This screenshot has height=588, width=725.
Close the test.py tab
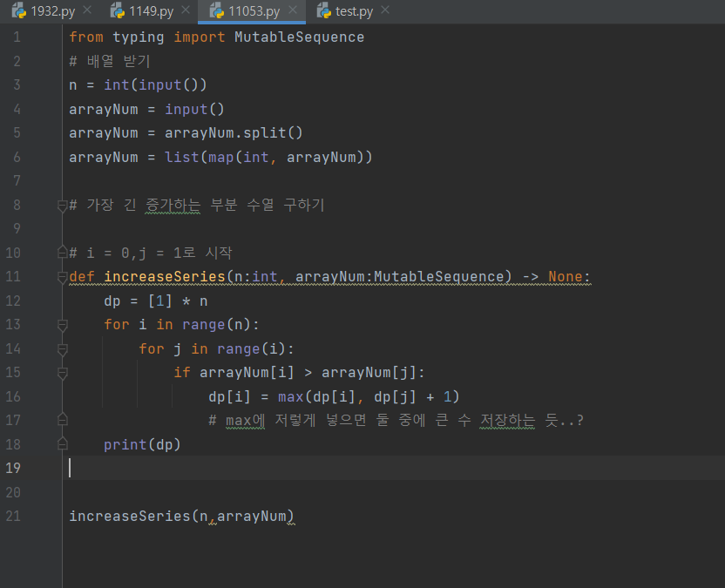click(x=385, y=10)
